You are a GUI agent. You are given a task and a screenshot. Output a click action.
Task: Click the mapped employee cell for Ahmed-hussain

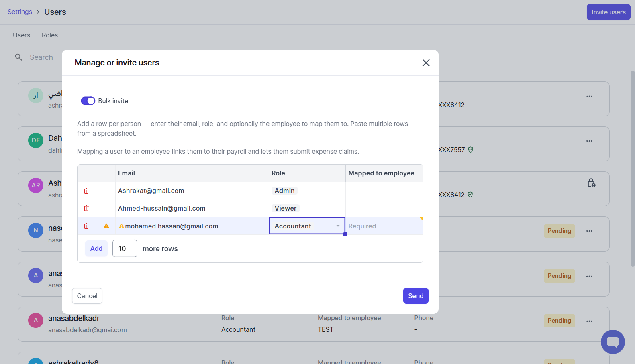[384, 208]
